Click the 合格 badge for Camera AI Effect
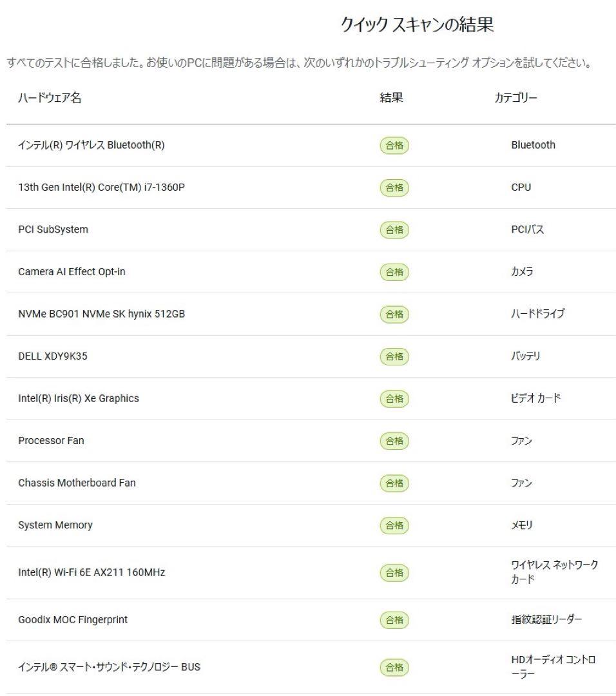Image resolution: width=616 pixels, height=696 pixels. [x=394, y=272]
